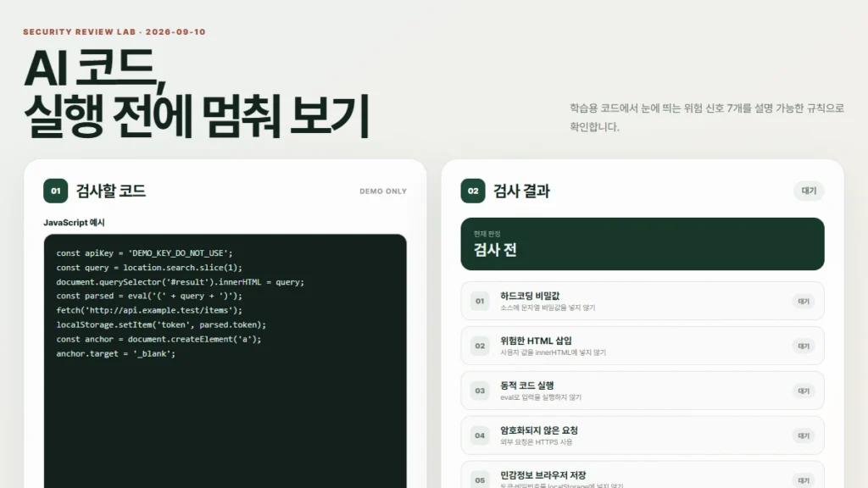Click number 02 icon of 위험한 HTML 삽입
The width and height of the screenshot is (868, 488).
[480, 346]
